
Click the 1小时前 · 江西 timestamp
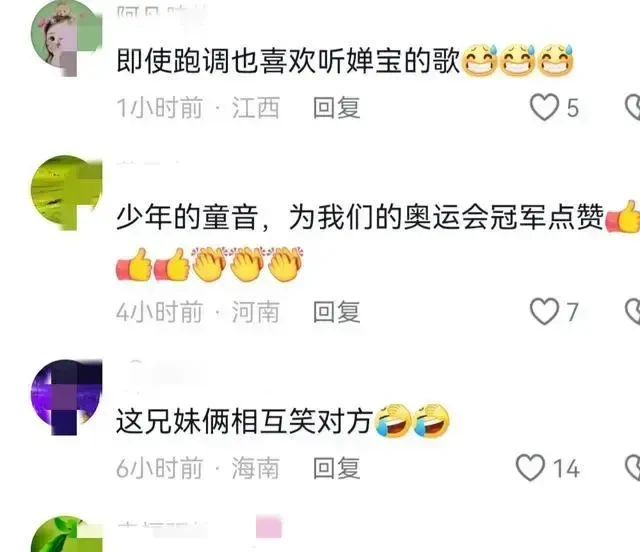pyautogui.click(x=198, y=108)
